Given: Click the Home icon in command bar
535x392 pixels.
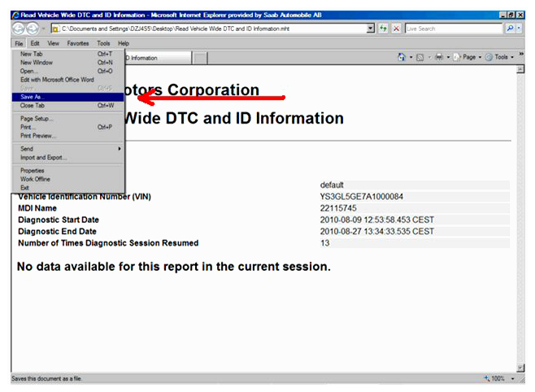Looking at the screenshot, I should [x=402, y=57].
